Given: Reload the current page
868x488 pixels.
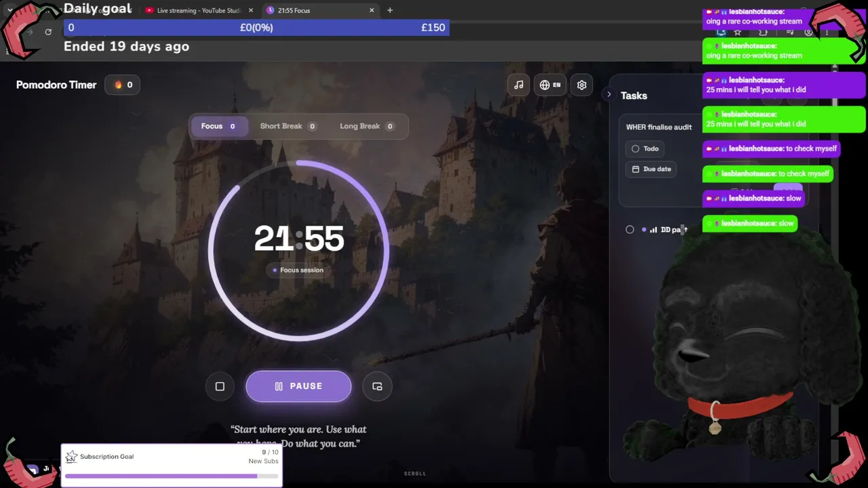Looking at the screenshot, I should (x=48, y=32).
